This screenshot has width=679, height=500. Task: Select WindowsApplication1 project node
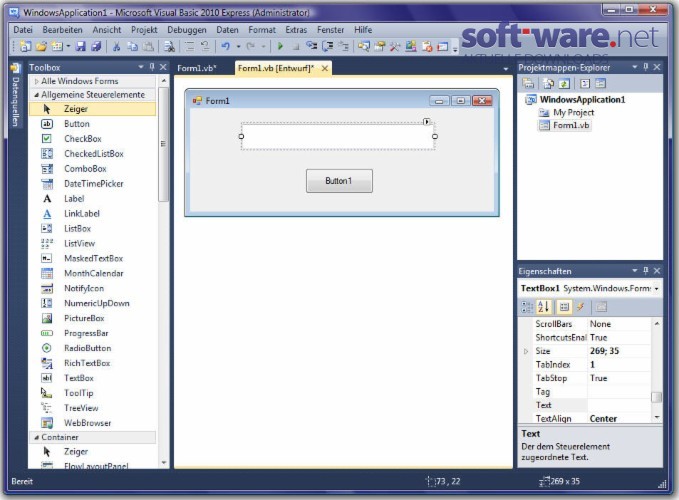tap(582, 100)
